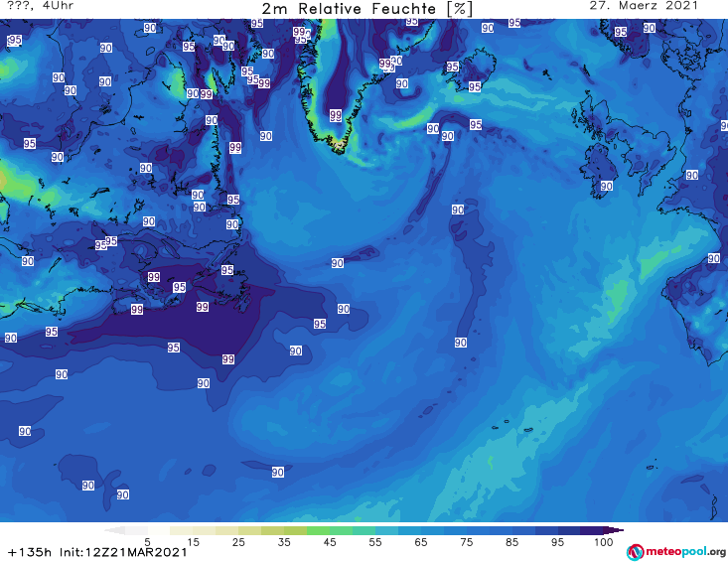
Task: Click the date '27. Maerz 2021'
Action: click(644, 6)
